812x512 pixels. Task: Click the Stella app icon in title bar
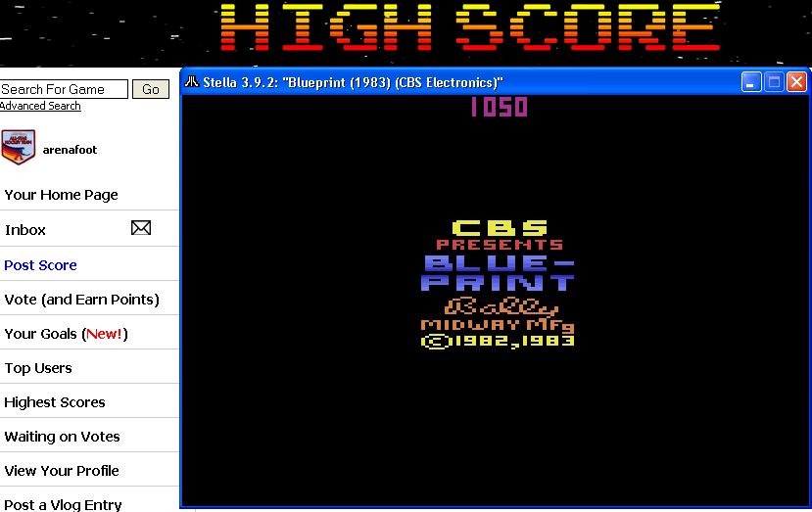pos(192,82)
